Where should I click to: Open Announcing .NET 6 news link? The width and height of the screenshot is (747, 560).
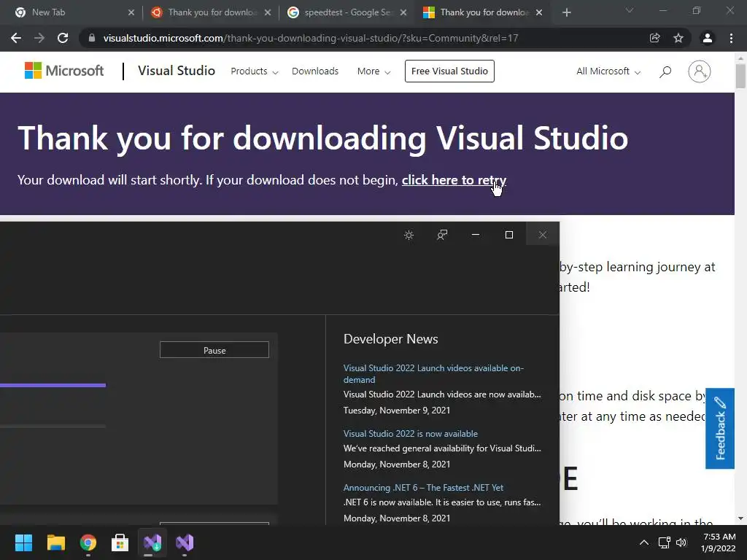[x=423, y=488]
